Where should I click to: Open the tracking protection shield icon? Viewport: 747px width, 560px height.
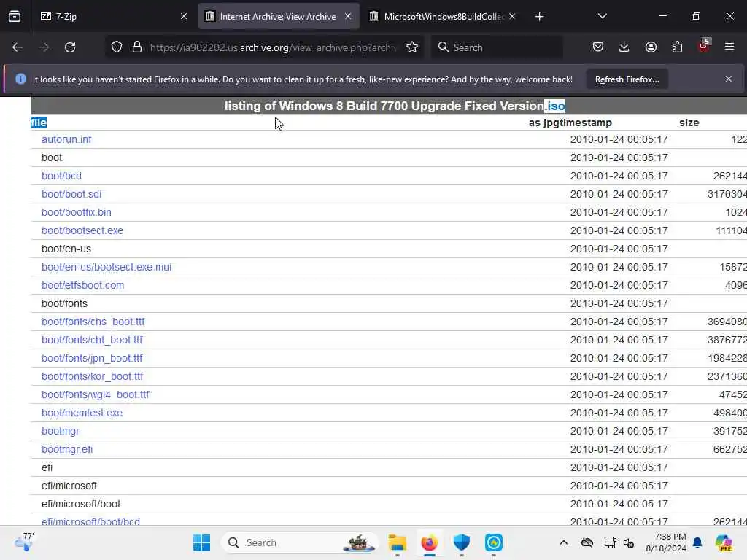point(117,47)
